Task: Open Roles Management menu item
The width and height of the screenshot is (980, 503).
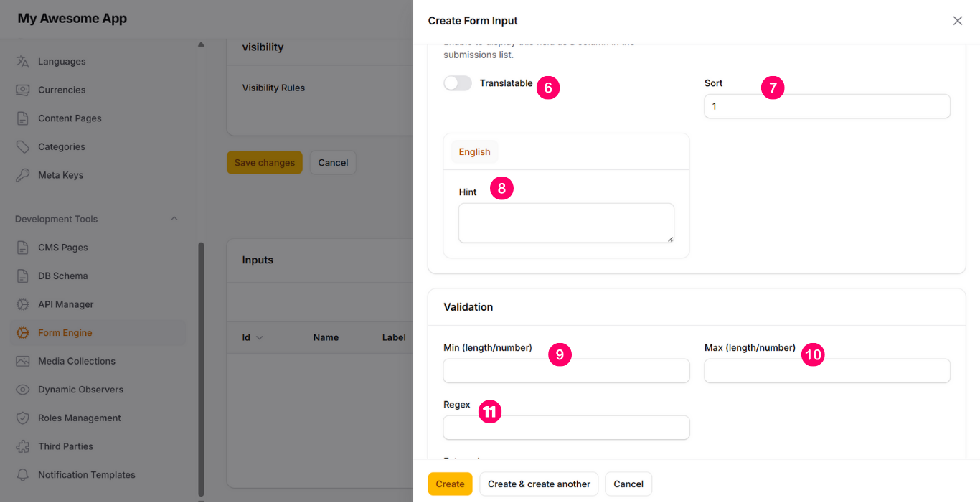Action: click(x=79, y=418)
